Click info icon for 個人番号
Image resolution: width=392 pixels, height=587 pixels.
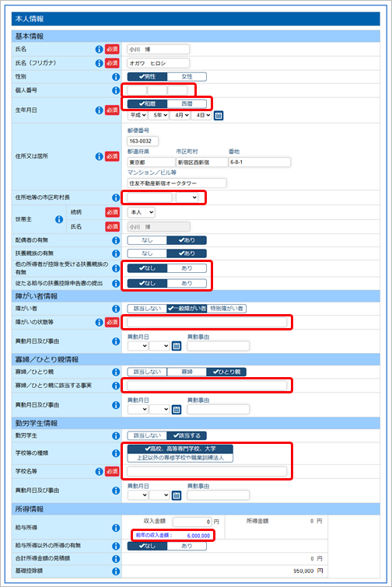click(116, 90)
